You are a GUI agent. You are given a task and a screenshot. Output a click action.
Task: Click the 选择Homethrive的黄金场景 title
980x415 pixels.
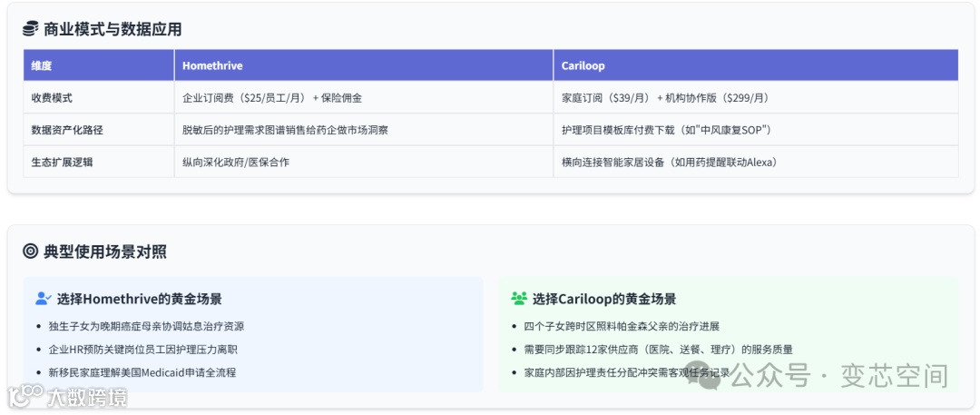coord(140,299)
